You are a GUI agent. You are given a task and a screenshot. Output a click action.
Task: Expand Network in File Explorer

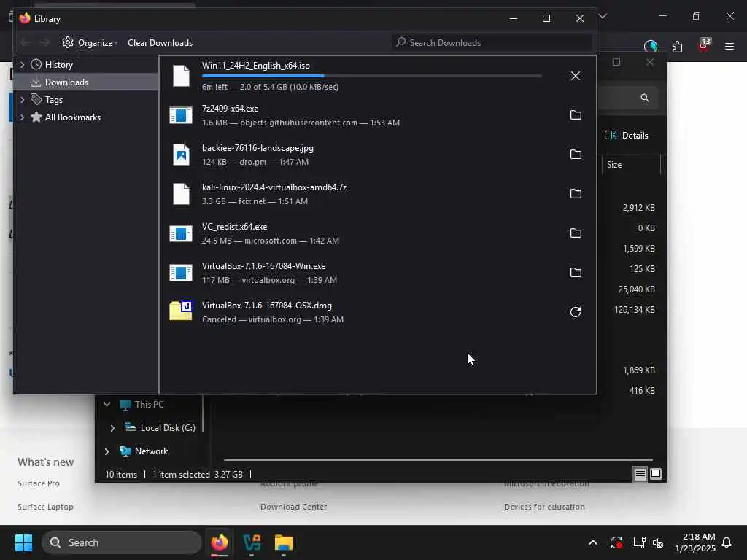click(107, 451)
